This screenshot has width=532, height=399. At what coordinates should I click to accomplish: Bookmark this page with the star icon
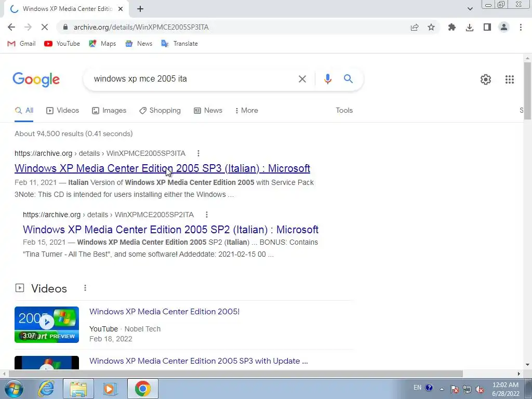(431, 27)
